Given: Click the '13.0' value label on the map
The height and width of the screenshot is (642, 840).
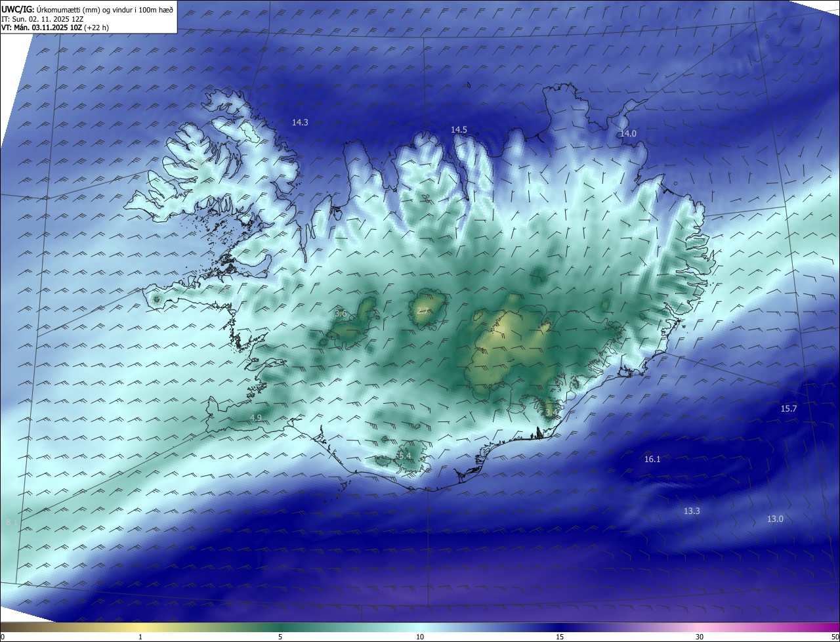Looking at the screenshot, I should 775,519.
